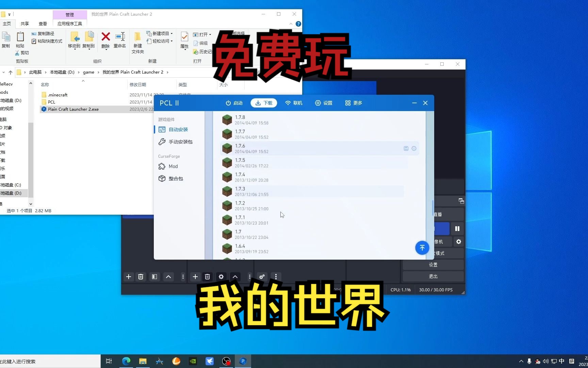Select the PCL folder in Explorer
Viewport: 588px width, 368px height.
pos(51,102)
